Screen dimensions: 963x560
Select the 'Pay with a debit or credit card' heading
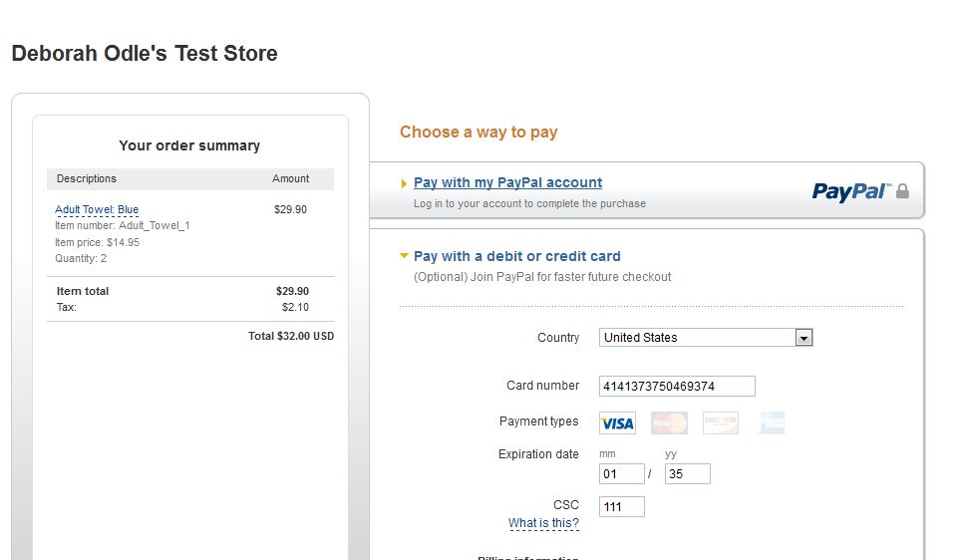[516, 256]
